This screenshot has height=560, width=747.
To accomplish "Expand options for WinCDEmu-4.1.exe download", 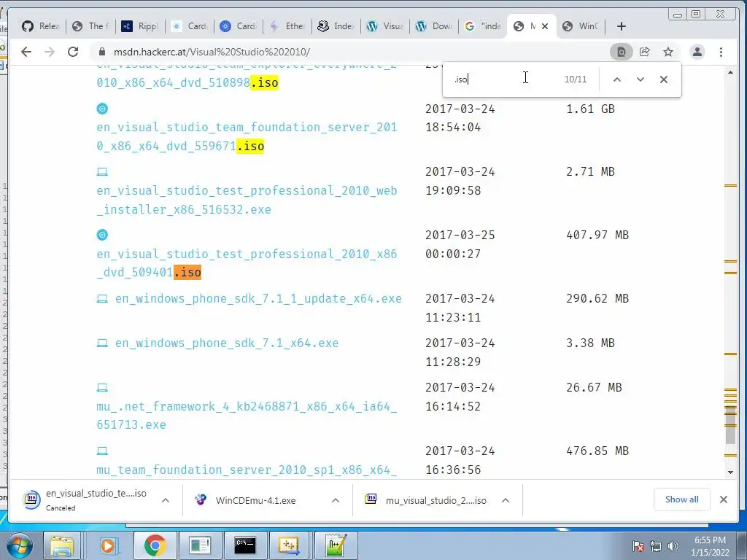I will coord(336,500).
